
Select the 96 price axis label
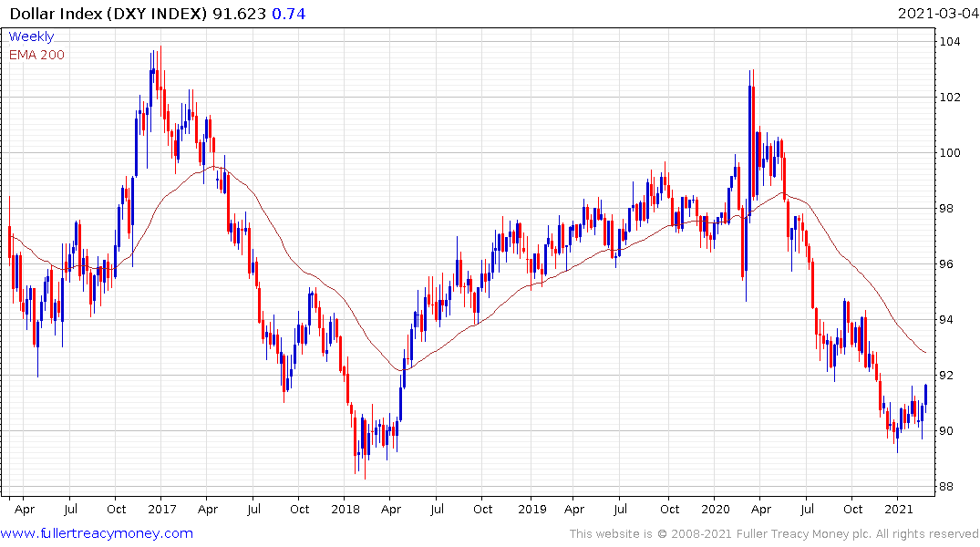coord(950,264)
